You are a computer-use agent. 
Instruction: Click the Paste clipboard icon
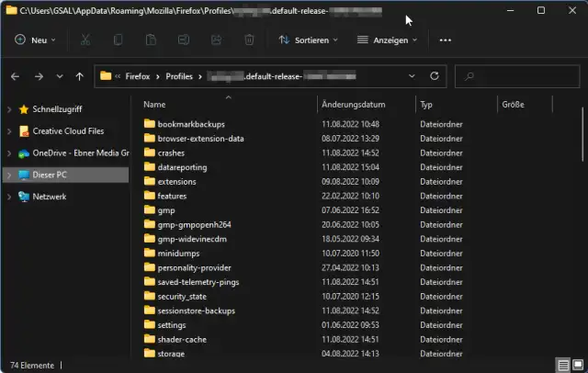[151, 40]
